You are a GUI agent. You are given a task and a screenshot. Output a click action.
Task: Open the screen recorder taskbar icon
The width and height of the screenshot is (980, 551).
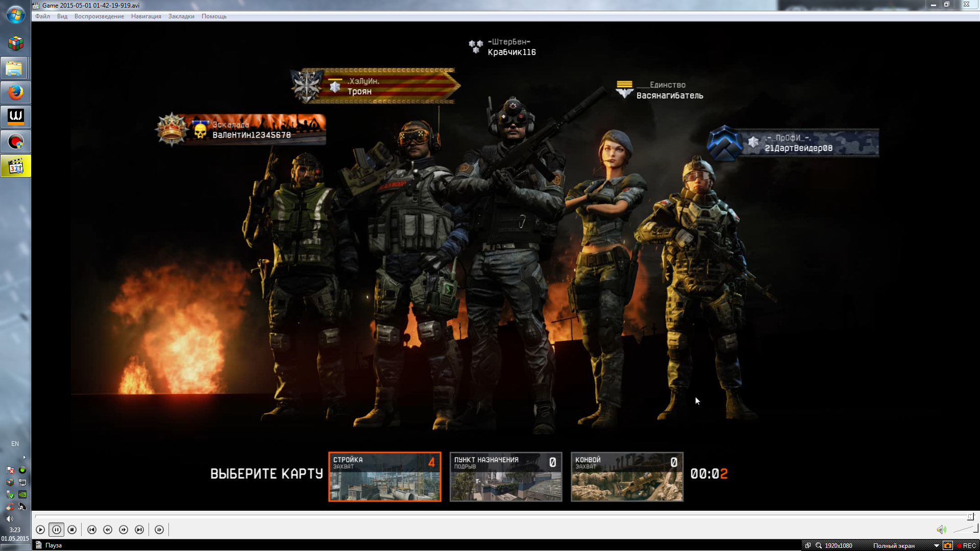coord(15,142)
